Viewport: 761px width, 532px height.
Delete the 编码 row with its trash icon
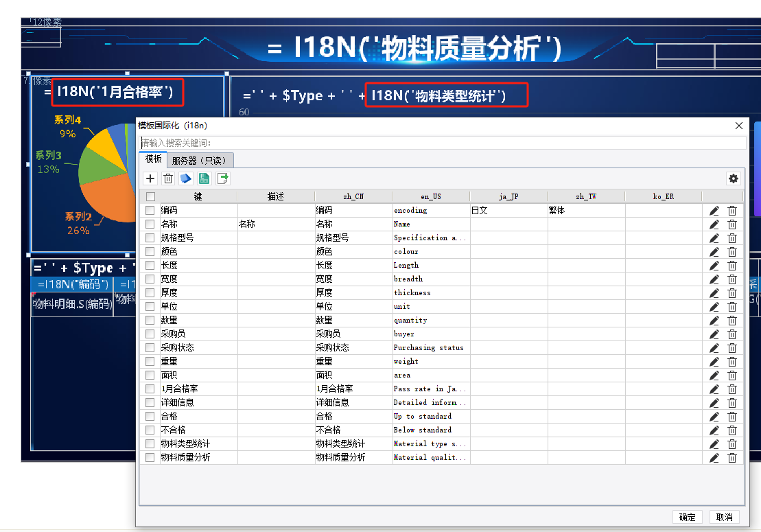click(732, 211)
